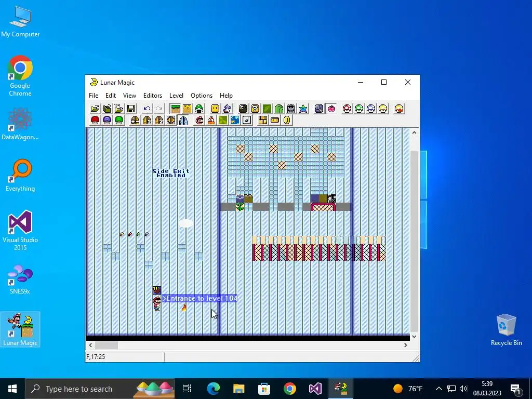Open the Help menu

pos(227,96)
